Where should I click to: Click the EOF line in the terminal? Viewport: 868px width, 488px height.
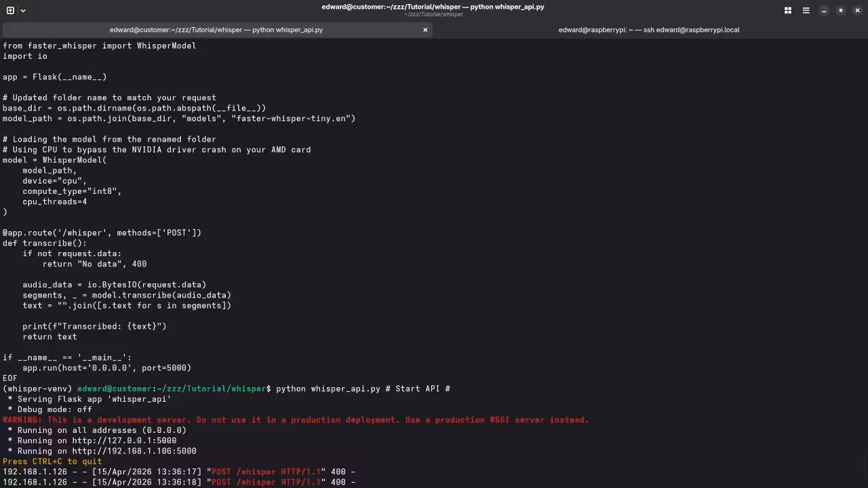(9, 378)
